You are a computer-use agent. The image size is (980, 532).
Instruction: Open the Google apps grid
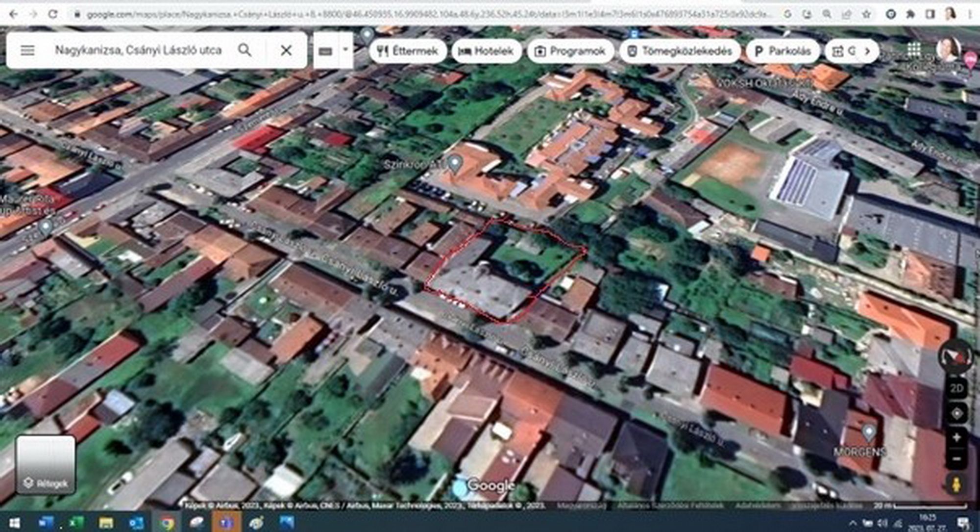(914, 50)
